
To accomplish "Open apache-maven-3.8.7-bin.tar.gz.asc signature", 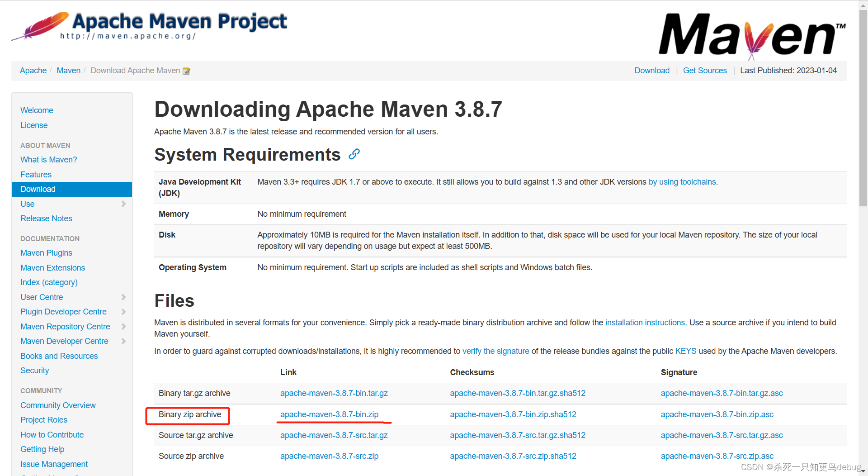I will tap(722, 393).
